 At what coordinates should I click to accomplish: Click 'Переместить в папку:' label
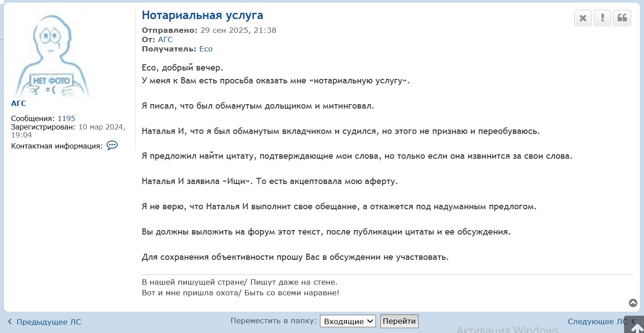click(274, 321)
